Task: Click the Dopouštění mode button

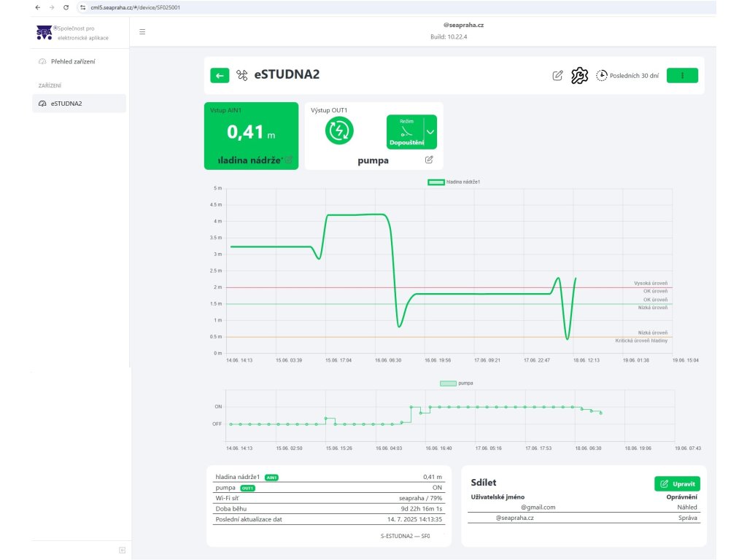Action: point(406,132)
